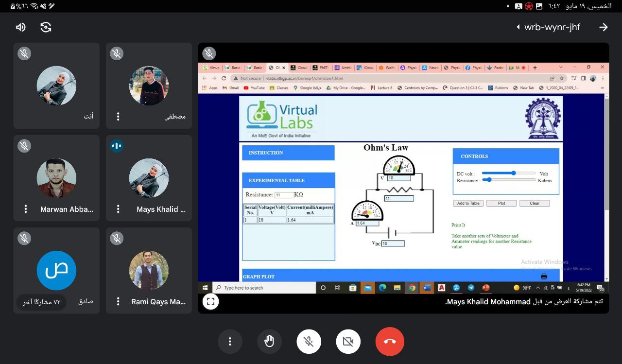The image size is (622, 364).
Task: Toggle the raise hand button
Action: coord(269,342)
